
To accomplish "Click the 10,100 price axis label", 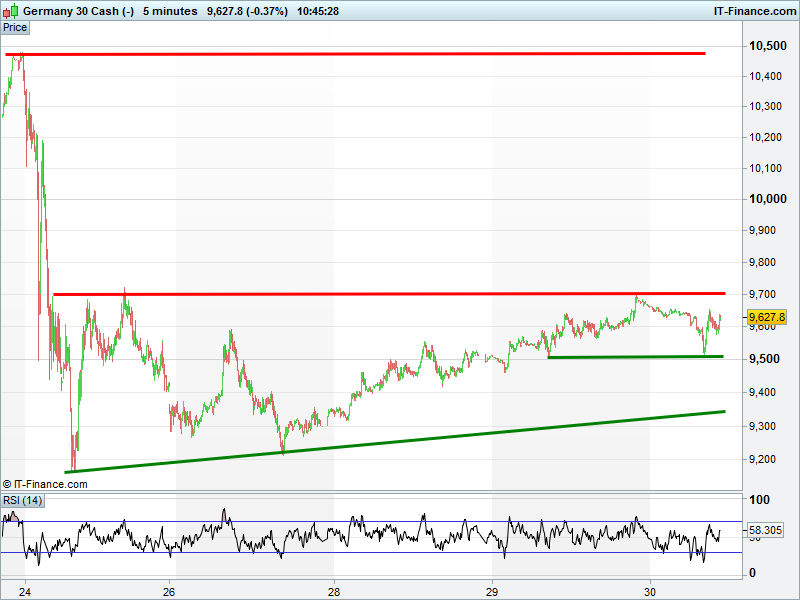I will tap(765, 168).
